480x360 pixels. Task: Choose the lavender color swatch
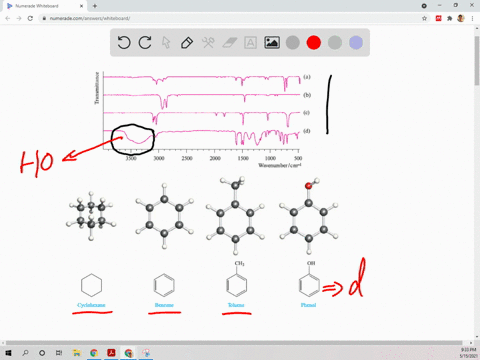356,43
